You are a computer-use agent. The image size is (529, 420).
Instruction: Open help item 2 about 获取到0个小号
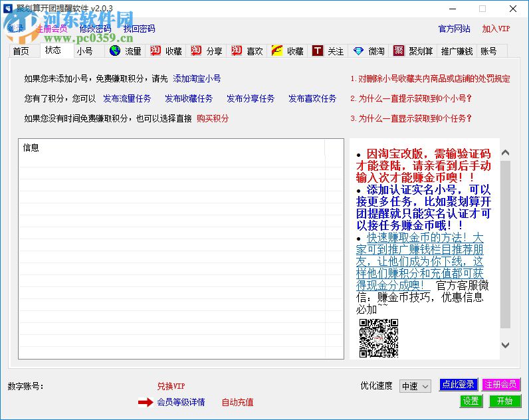point(411,98)
